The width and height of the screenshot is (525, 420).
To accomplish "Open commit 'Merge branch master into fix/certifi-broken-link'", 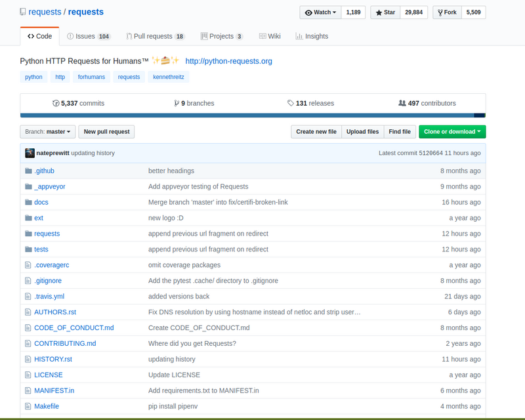I will point(218,202).
